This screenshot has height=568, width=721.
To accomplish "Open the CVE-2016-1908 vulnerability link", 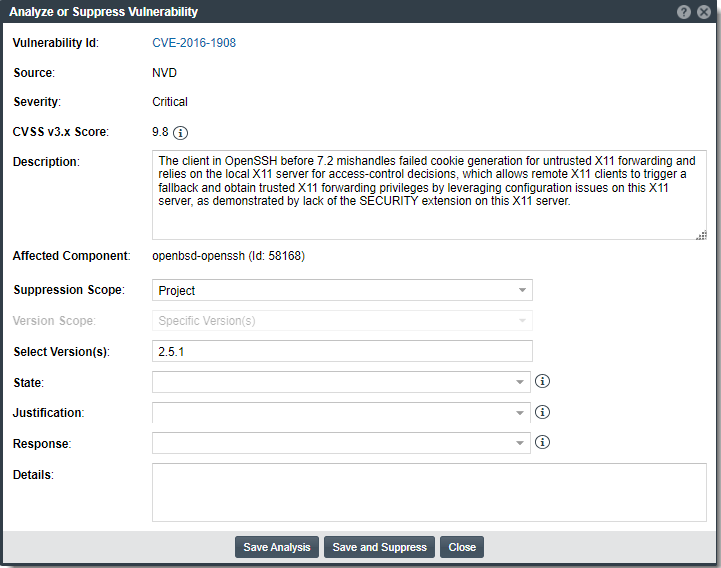I will pyautogui.click(x=194, y=43).
